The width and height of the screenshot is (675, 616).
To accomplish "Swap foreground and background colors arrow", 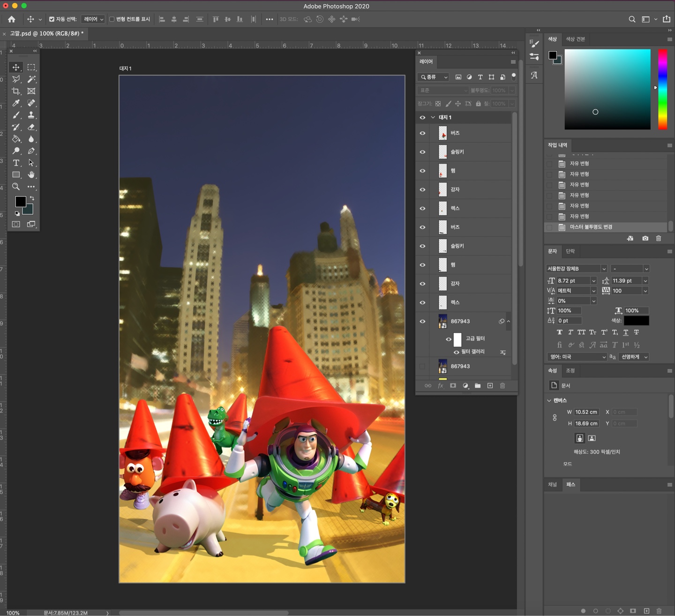I will click(x=32, y=198).
